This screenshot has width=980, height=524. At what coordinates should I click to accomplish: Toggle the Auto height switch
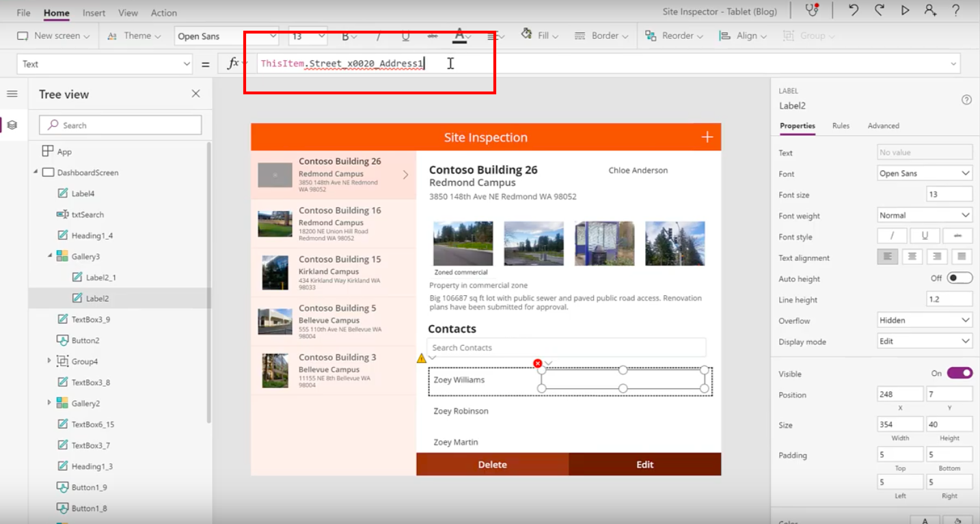959,278
